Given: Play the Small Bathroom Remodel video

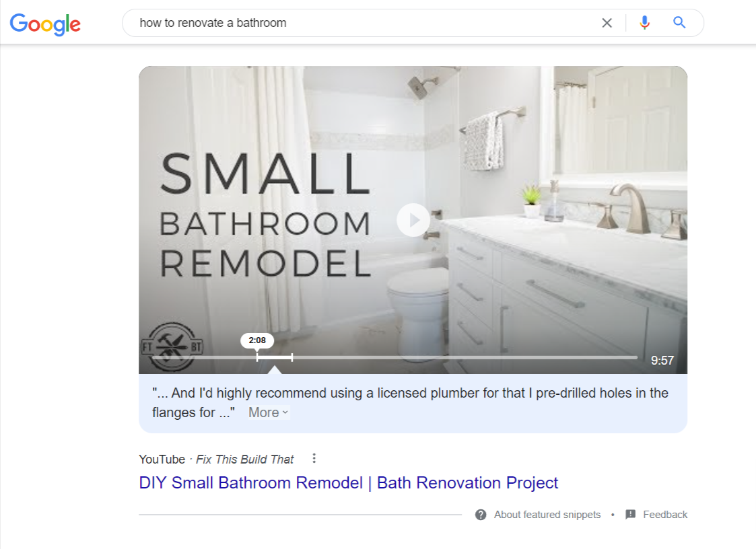Looking at the screenshot, I should pyautogui.click(x=413, y=220).
